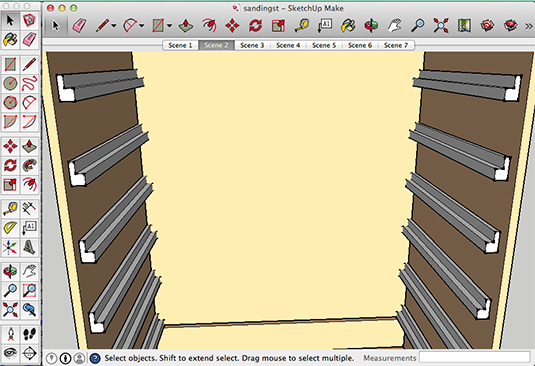Select the Move tool in the top toolbar

click(232, 26)
